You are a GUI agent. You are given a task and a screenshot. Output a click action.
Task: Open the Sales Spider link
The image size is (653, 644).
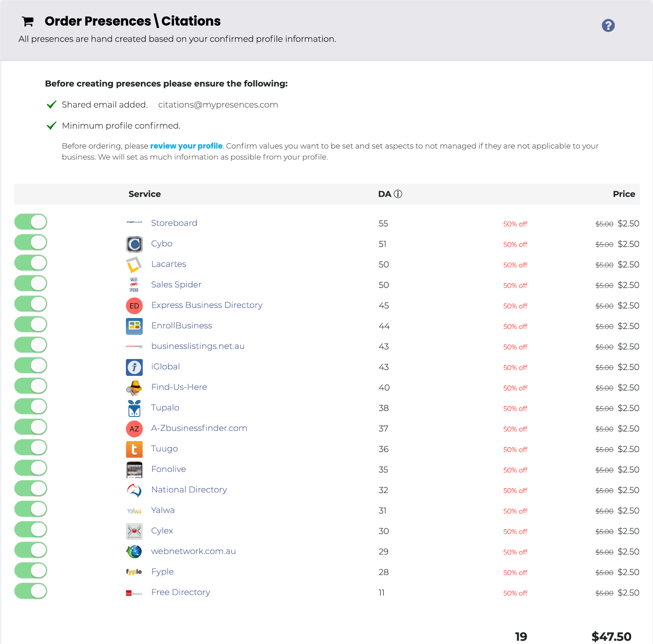pos(176,284)
